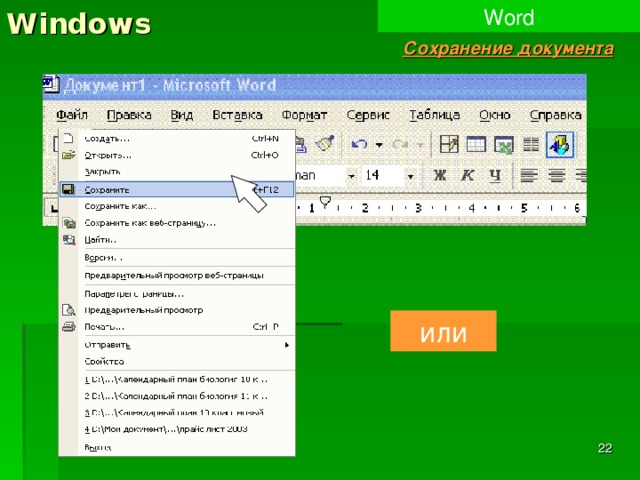Image resolution: width=640 pixels, height=480 pixels.
Task: Click the new document icon beside Создать
Action: [x=69, y=138]
